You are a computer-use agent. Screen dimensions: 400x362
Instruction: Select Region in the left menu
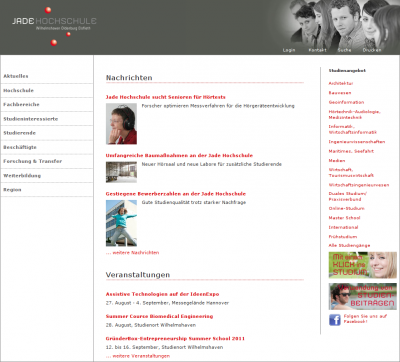(12, 190)
